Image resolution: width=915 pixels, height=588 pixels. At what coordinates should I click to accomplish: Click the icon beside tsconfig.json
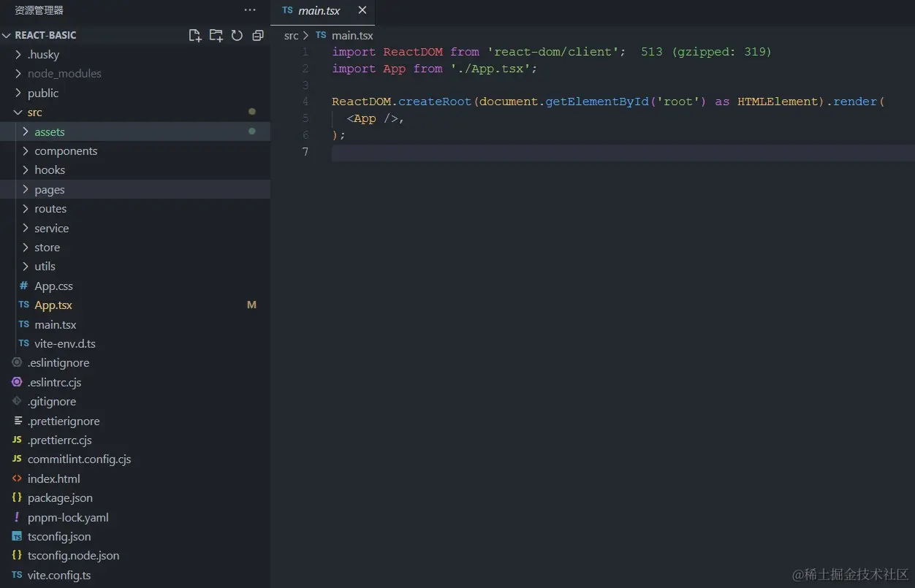[x=17, y=536]
